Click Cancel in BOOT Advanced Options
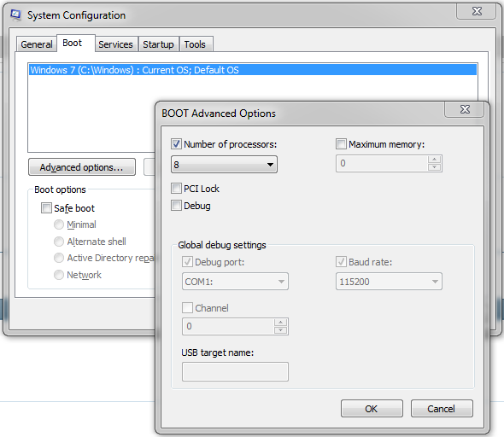 442,409
